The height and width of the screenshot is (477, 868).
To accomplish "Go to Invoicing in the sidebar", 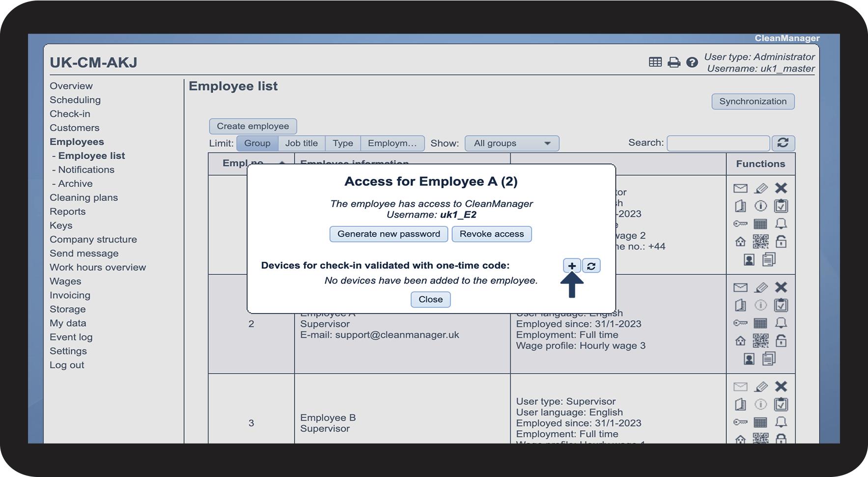I will pos(70,295).
